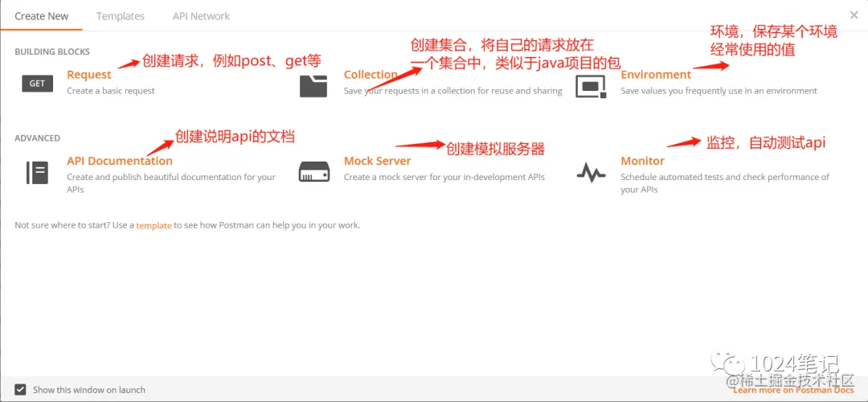Follow the orange template link

click(x=154, y=226)
